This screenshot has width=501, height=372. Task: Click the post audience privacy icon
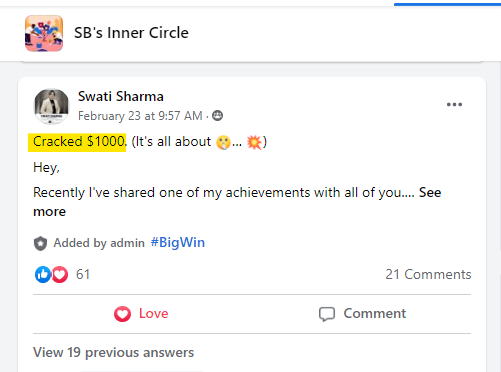(x=218, y=116)
